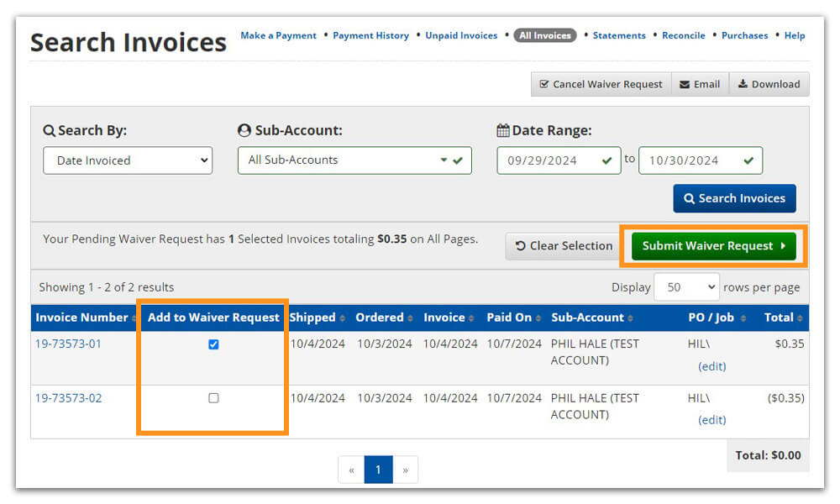Open invoice link 19-73573-01
This screenshot has height=504, width=840.
coord(68,344)
